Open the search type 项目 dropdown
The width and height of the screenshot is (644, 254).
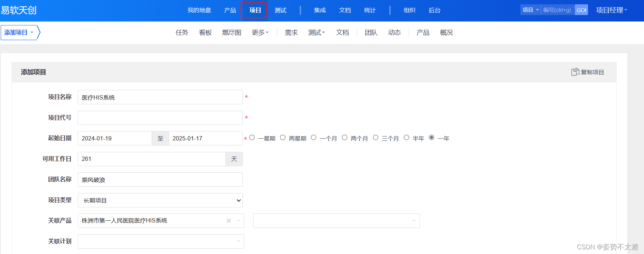(531, 10)
